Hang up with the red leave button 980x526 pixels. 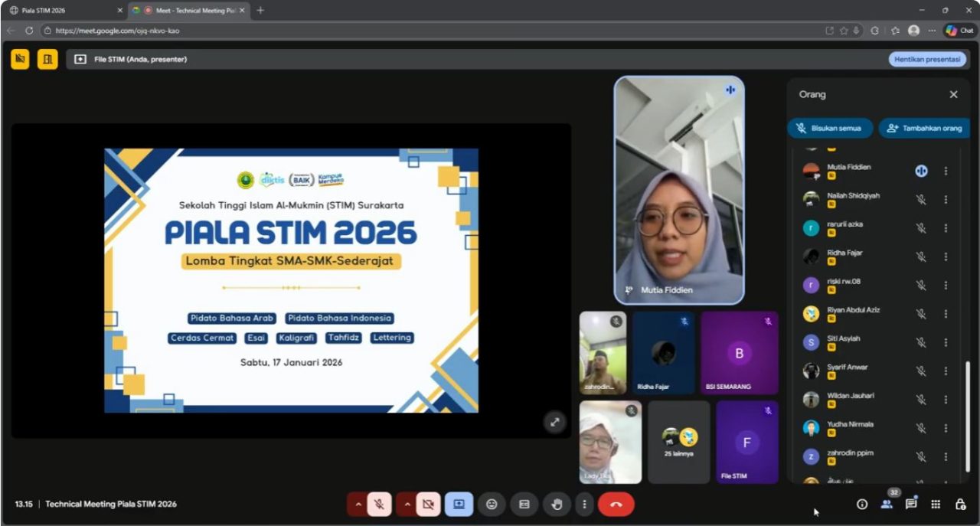pos(616,505)
